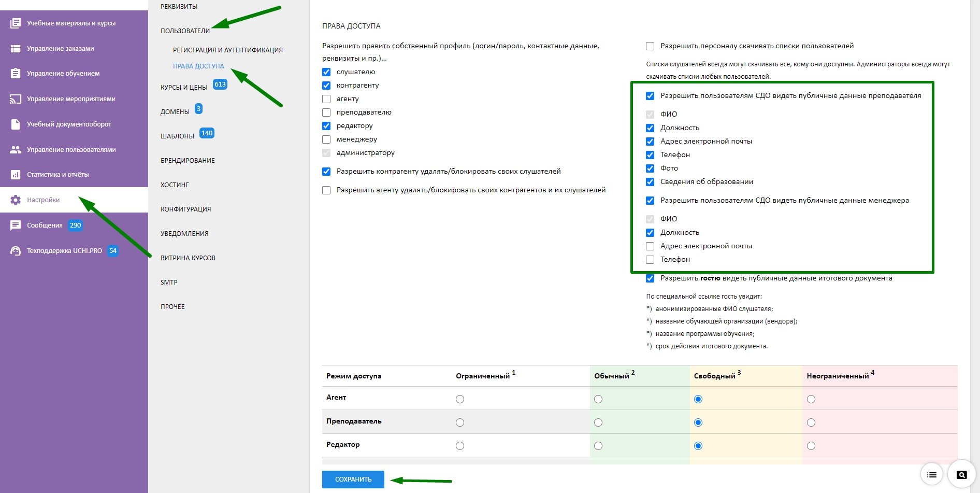Open Учебный документооборот section
This screenshot has width=980, height=493.
[69, 124]
